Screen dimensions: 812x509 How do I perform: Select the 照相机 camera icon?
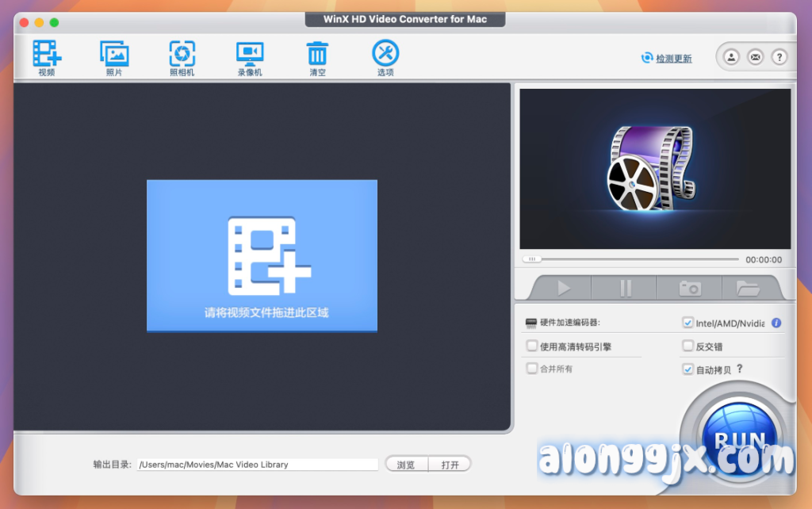[x=182, y=54]
